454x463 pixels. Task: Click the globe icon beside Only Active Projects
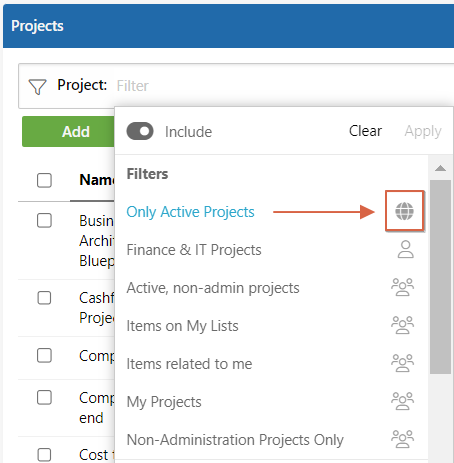404,211
